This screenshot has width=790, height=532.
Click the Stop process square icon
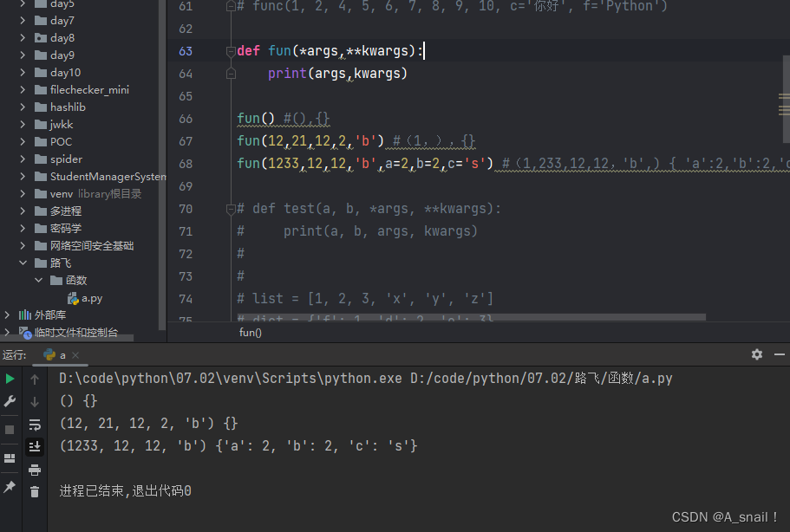10,430
